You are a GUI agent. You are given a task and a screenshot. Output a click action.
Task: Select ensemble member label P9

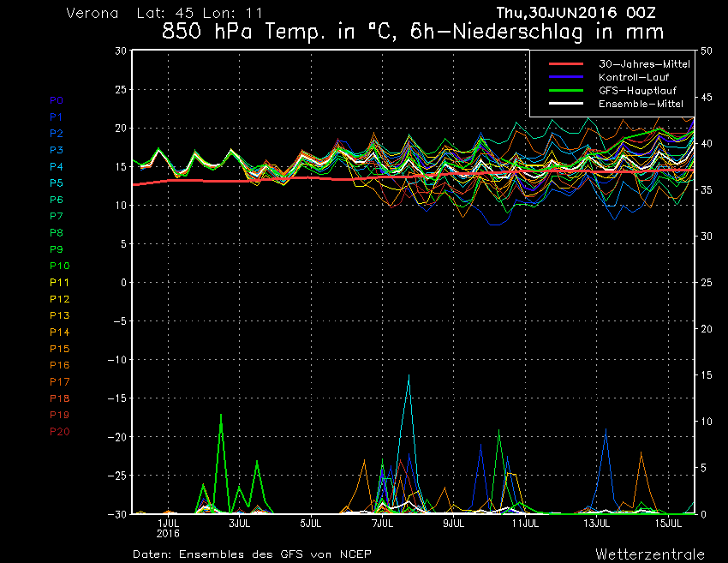click(x=57, y=249)
